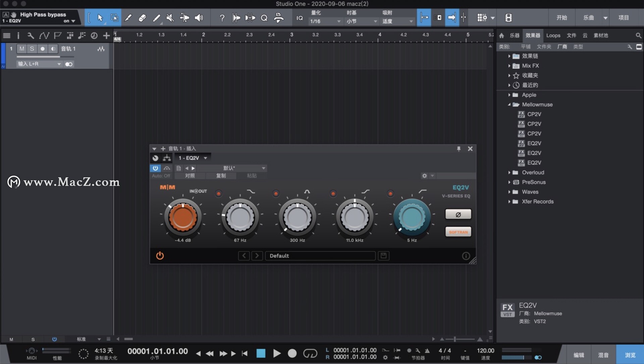Viewport: 644px width, 364px height.
Task: Solo track 音轨 1 with S
Action: [32, 49]
